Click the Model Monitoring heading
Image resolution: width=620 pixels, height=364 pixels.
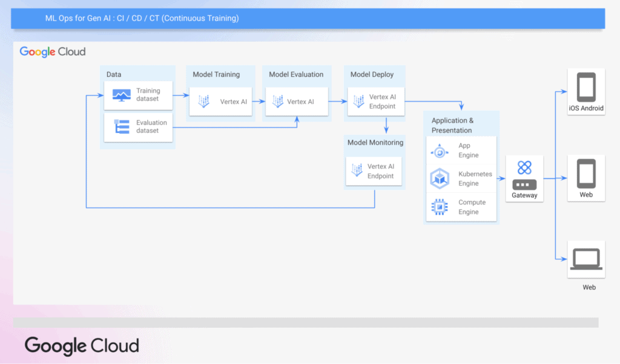tap(375, 143)
